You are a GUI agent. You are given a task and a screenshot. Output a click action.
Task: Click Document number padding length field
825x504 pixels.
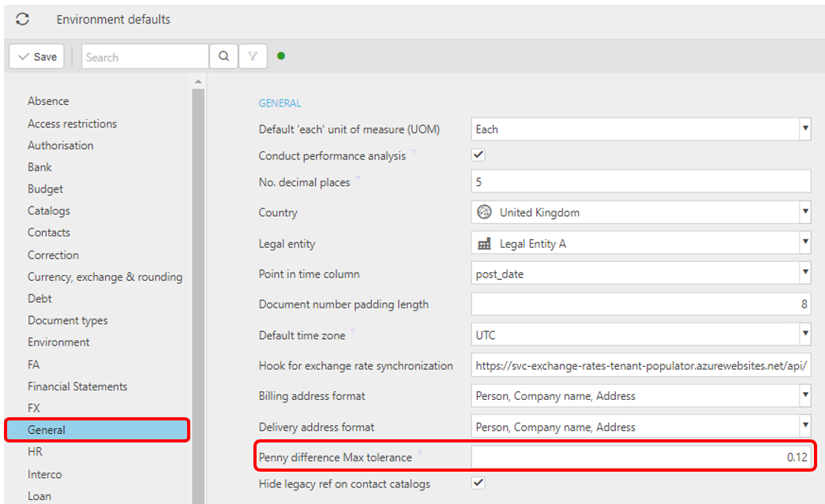[x=641, y=304]
